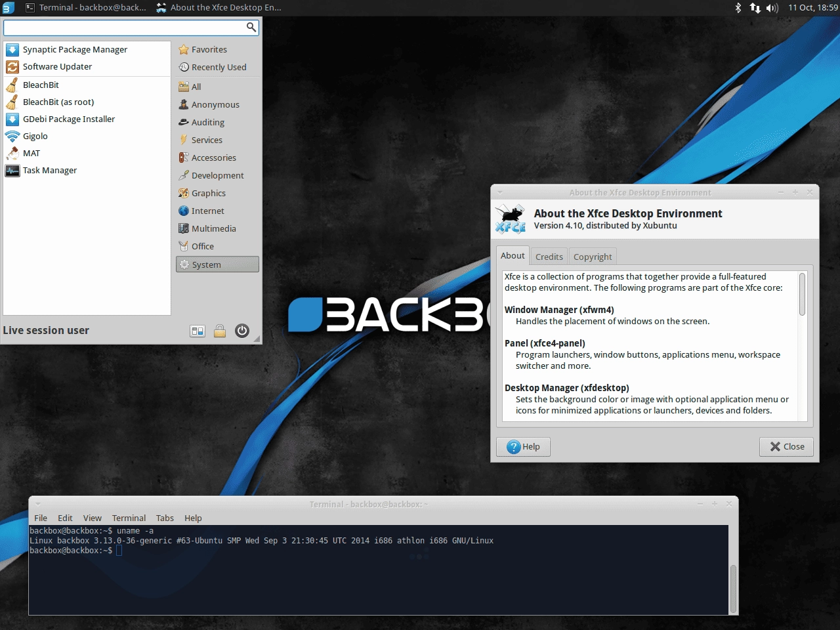Open the BackBox applications menu icon
Image resolution: width=840 pixels, height=630 pixels.
8,8
